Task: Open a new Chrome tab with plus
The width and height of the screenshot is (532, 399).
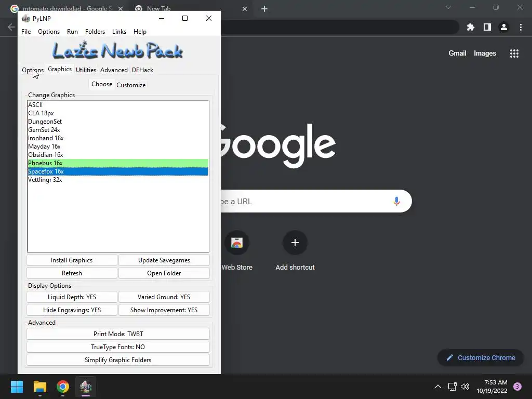Action: (x=264, y=9)
